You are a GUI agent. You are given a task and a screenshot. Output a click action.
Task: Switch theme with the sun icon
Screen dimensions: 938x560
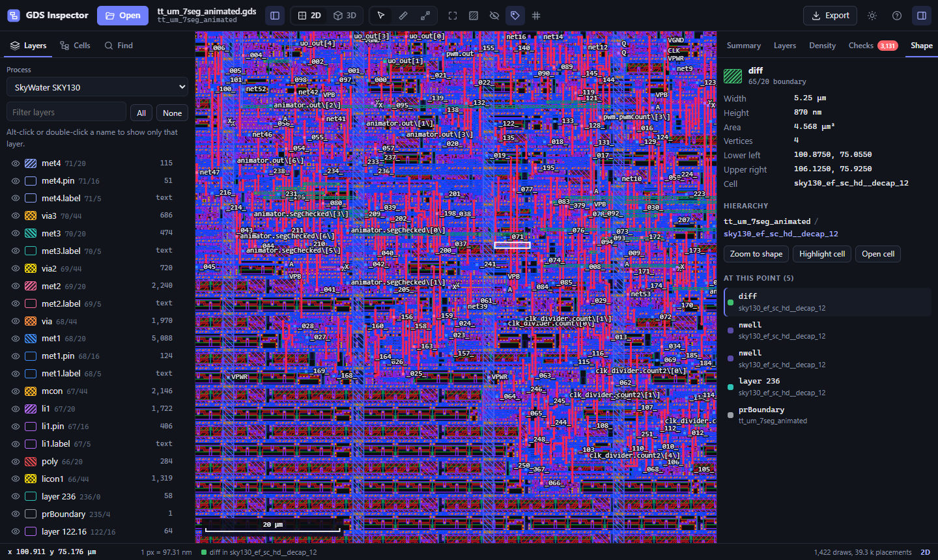[x=872, y=16]
